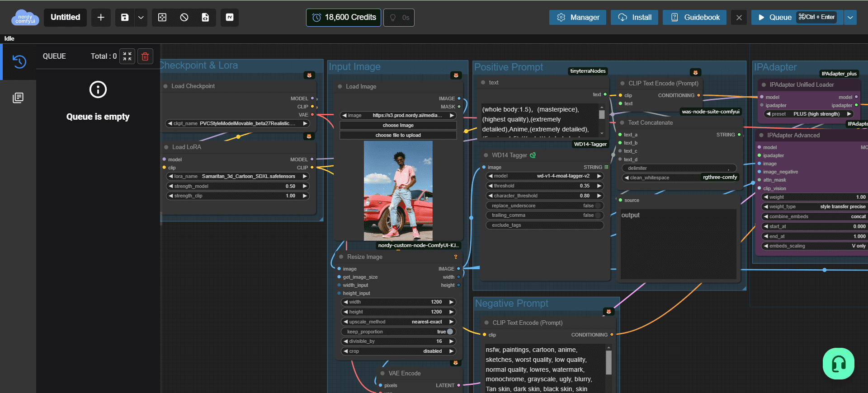The image size is (868, 393).
Task: Click the X close icon beside Guidebook
Action: [x=739, y=18]
